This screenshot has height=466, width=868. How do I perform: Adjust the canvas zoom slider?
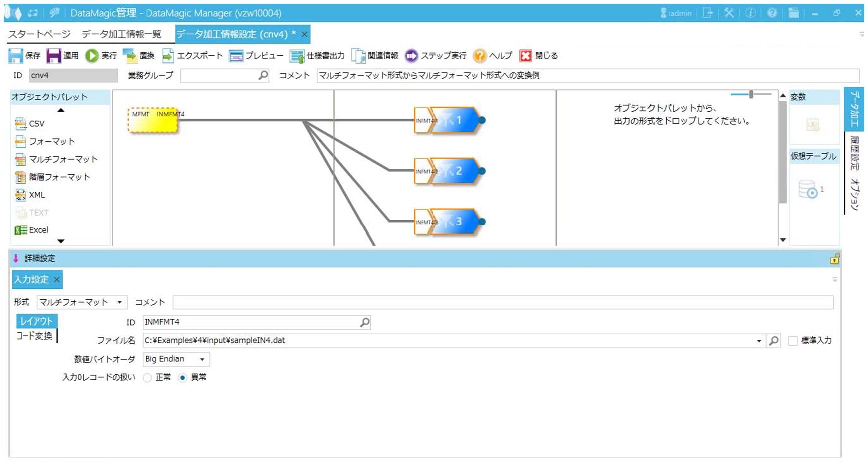point(751,94)
